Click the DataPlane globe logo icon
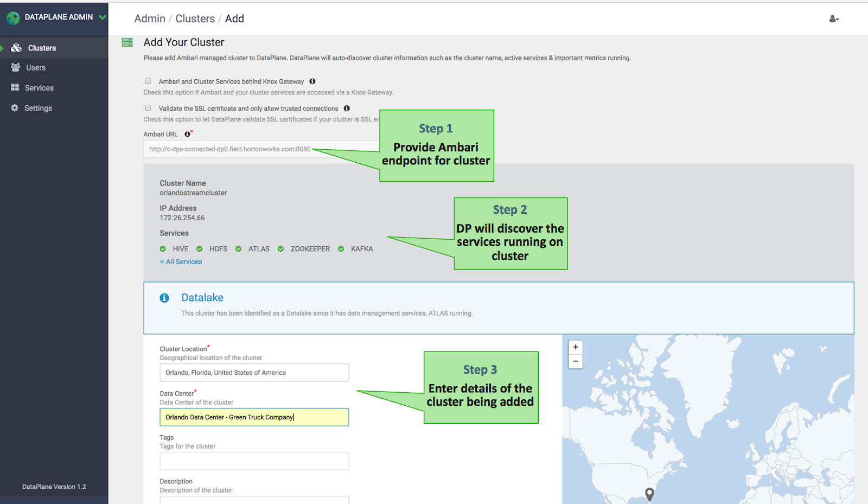 tap(13, 18)
